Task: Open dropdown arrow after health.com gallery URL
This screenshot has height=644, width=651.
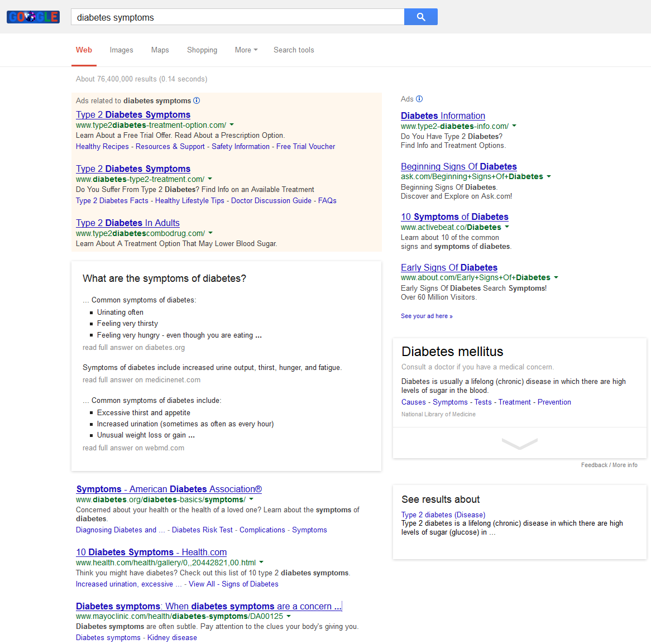Action: coord(261,563)
